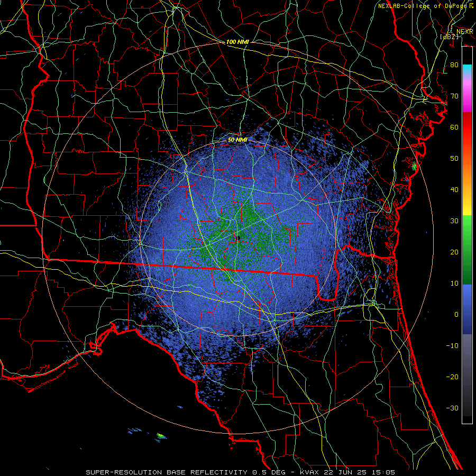Click the 0 value on the dBZ scale
The width and height of the screenshot is (476, 476).
[456, 315]
